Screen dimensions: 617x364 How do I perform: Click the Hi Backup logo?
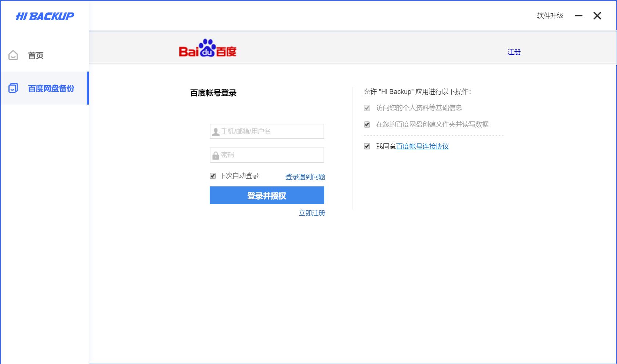click(x=44, y=16)
